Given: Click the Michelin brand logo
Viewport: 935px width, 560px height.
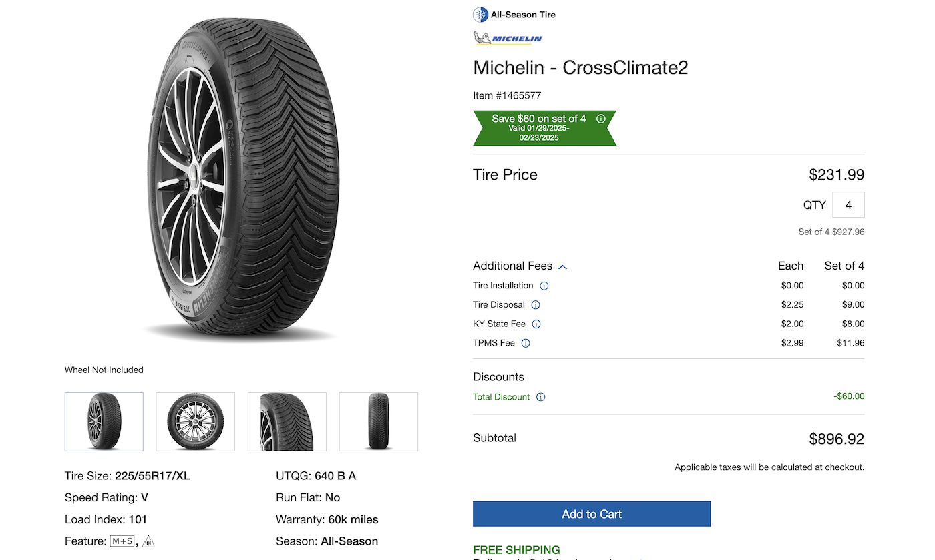Looking at the screenshot, I should coord(508,39).
